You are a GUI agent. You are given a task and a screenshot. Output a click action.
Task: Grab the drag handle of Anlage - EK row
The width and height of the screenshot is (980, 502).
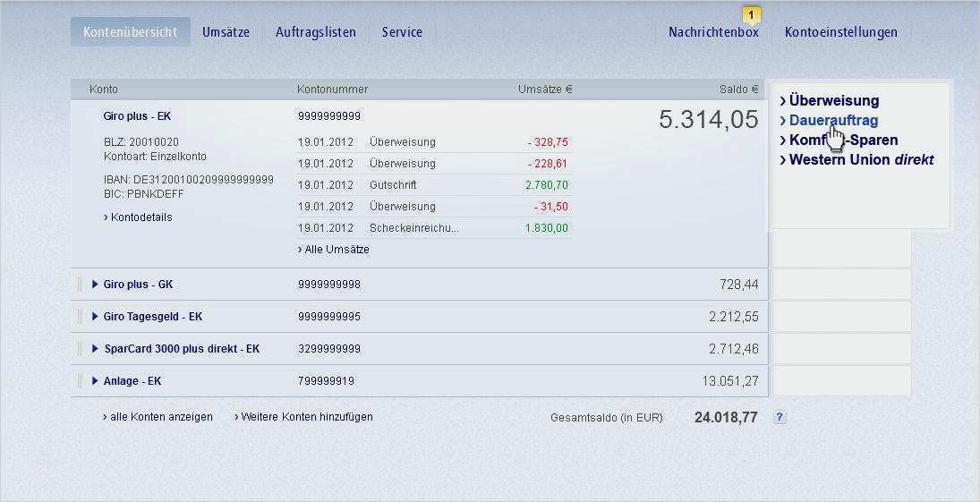(x=79, y=381)
